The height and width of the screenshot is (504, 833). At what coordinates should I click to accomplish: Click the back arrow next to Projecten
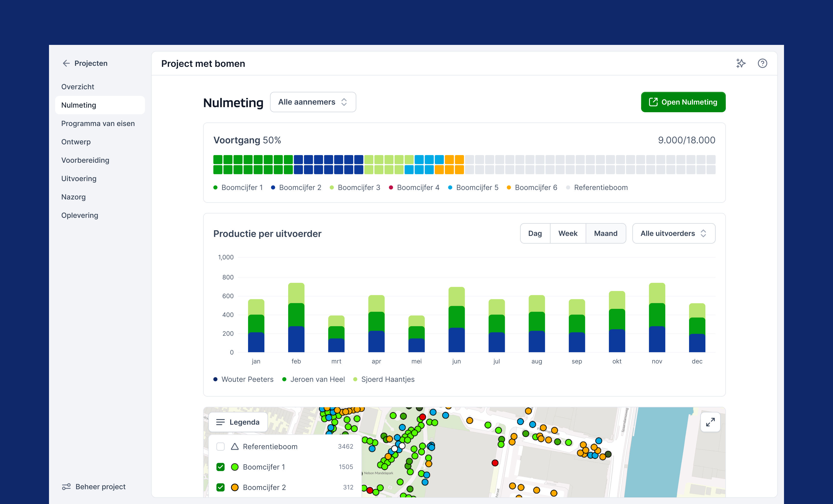pyautogui.click(x=66, y=63)
